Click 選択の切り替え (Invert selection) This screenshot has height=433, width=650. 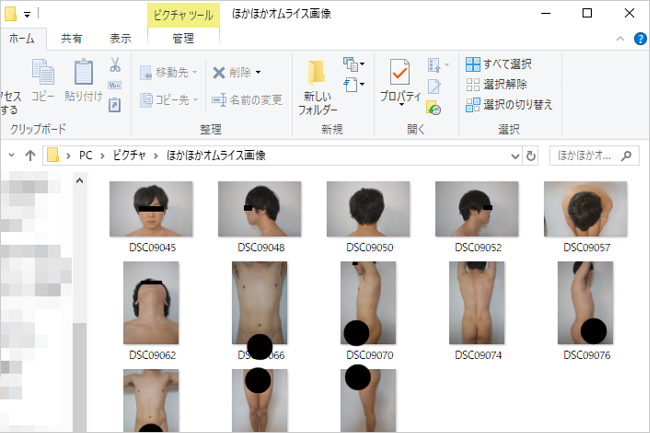(509, 105)
